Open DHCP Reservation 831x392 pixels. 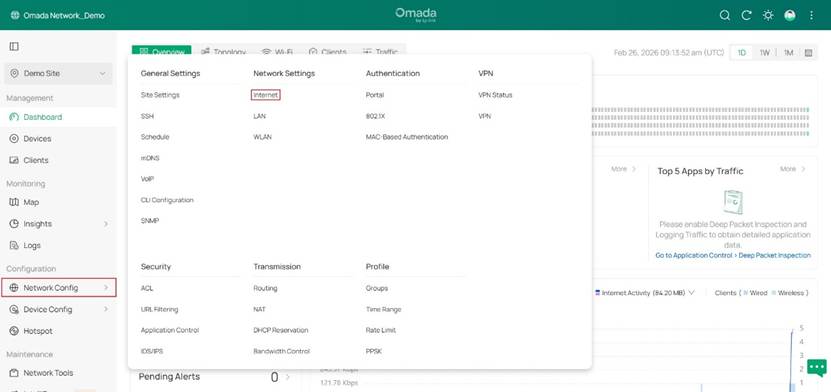(280, 331)
